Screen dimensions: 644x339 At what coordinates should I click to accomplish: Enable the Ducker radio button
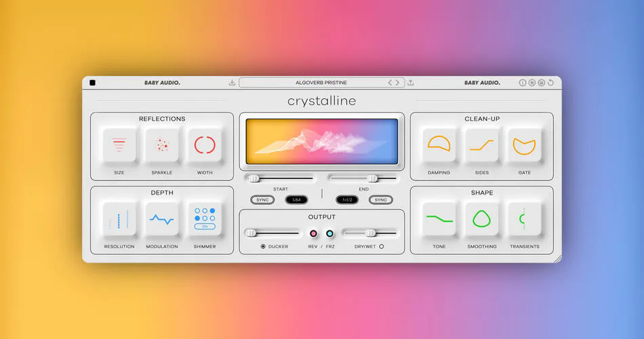coord(263,247)
